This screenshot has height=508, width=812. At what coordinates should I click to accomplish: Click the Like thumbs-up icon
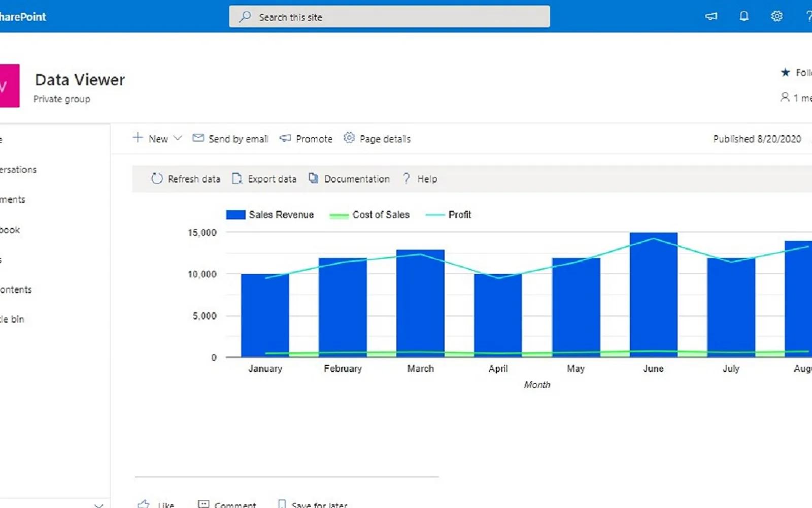point(144,504)
